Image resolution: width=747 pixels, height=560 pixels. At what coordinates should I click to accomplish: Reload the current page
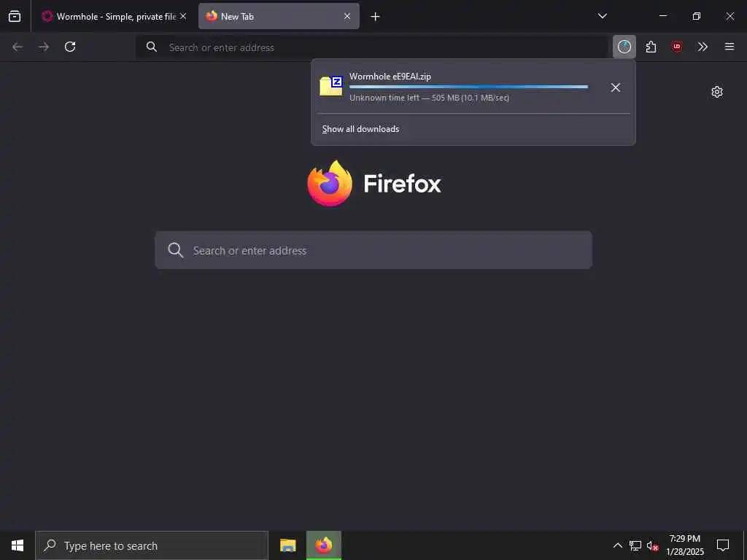coord(70,47)
